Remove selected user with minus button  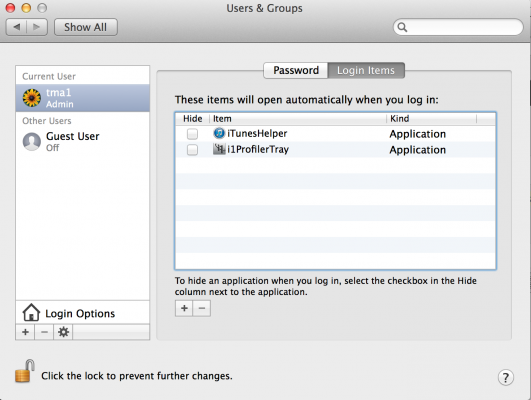coord(44,332)
